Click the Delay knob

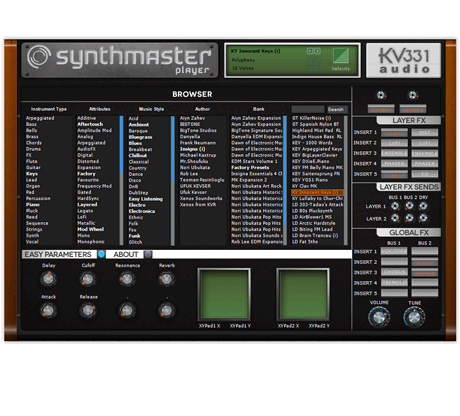coord(48,279)
